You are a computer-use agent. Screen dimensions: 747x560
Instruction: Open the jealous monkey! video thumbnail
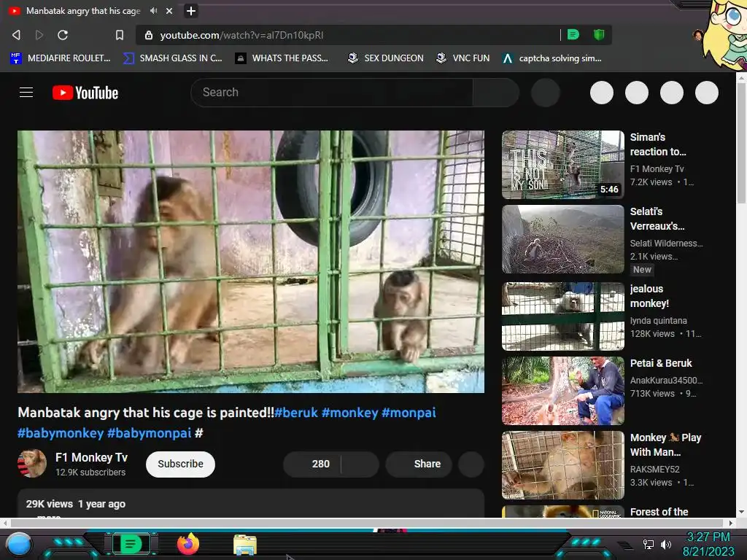(563, 316)
